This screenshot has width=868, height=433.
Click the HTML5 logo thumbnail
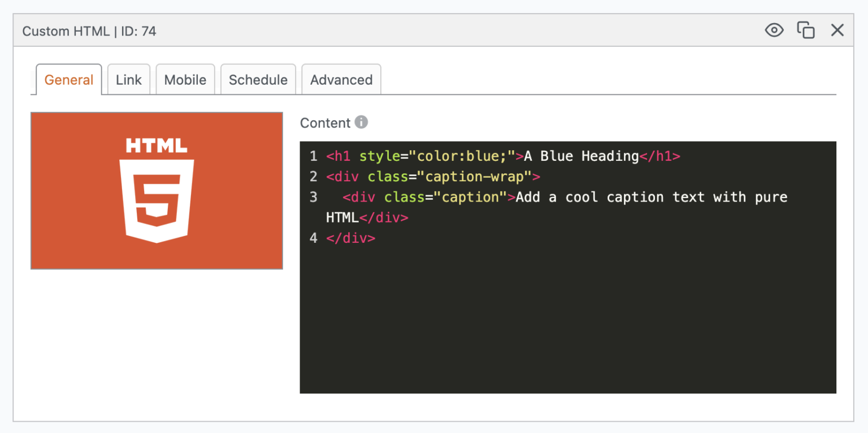point(157,190)
